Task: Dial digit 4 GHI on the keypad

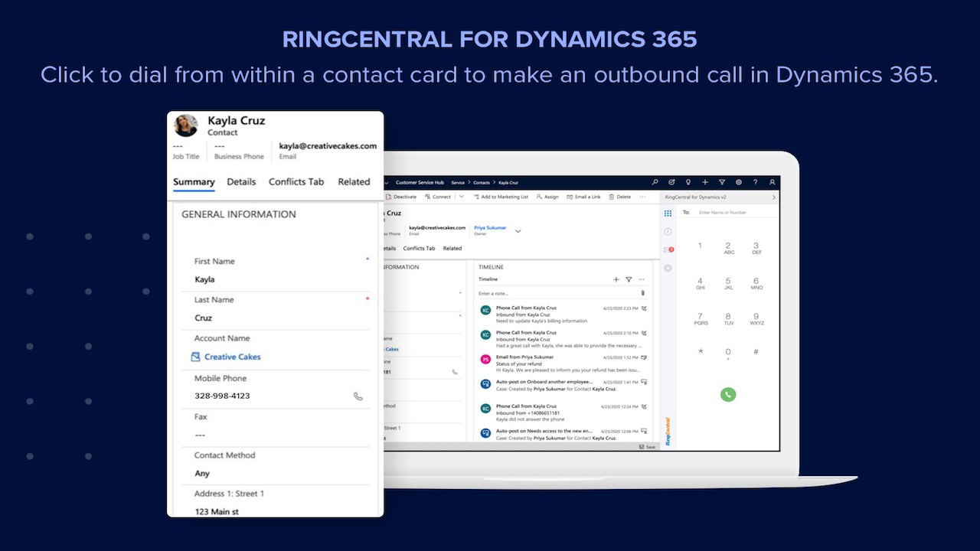Action: [700, 283]
